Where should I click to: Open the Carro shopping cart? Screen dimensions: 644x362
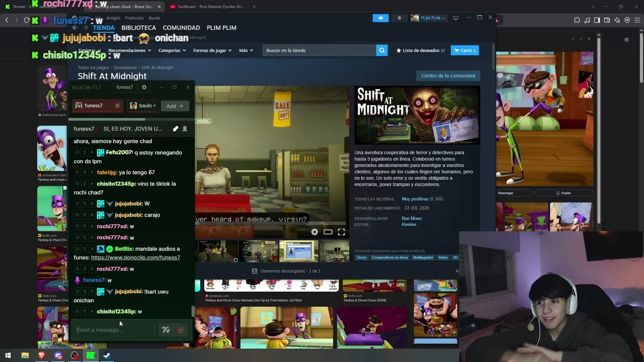pos(464,50)
